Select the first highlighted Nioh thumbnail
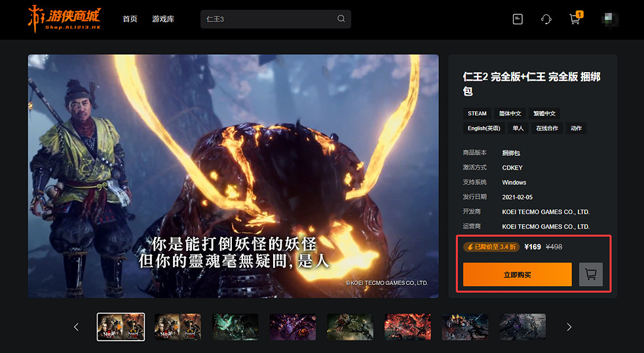The image size is (644, 353). click(x=121, y=327)
